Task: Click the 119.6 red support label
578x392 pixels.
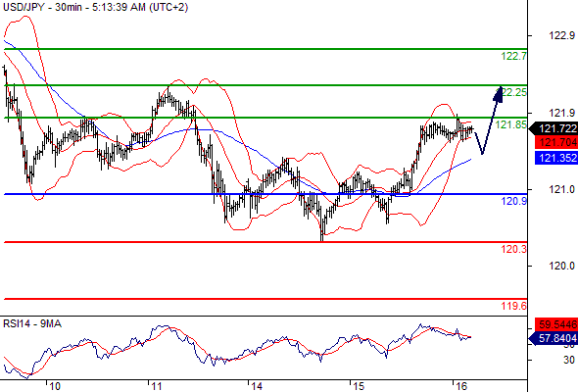Action: pyautogui.click(x=514, y=306)
